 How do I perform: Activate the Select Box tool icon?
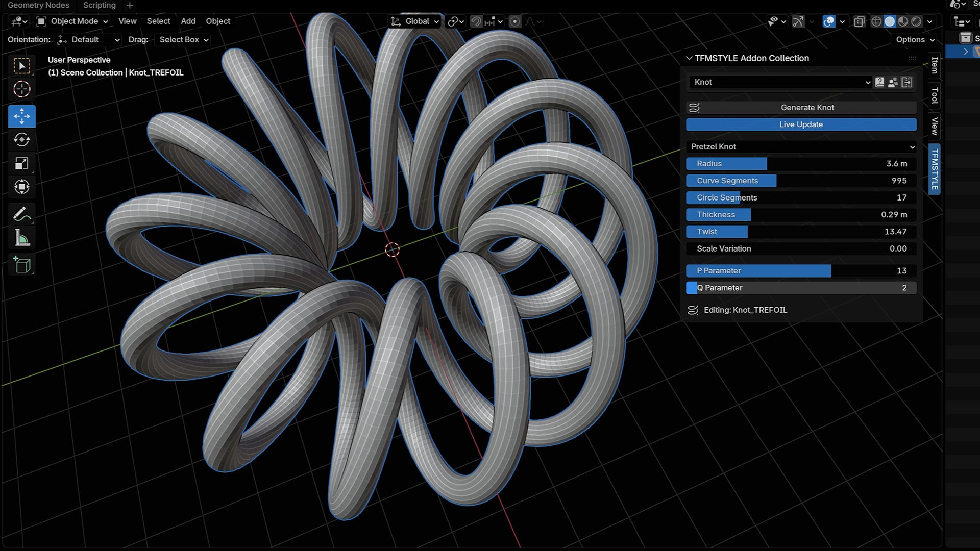[21, 66]
